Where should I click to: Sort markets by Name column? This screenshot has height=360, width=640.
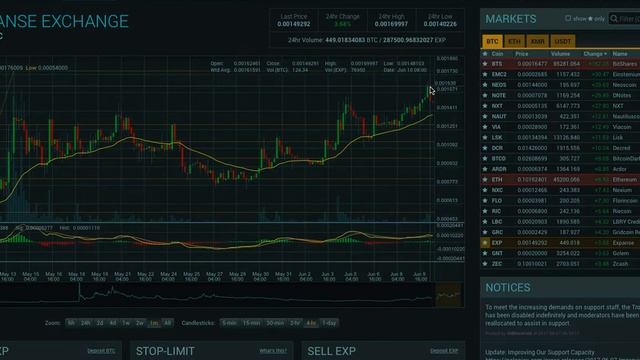[620, 54]
